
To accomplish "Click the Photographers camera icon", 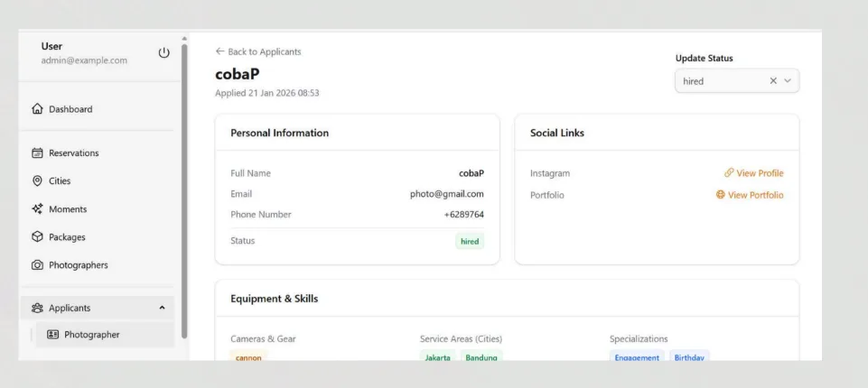I will click(x=37, y=264).
